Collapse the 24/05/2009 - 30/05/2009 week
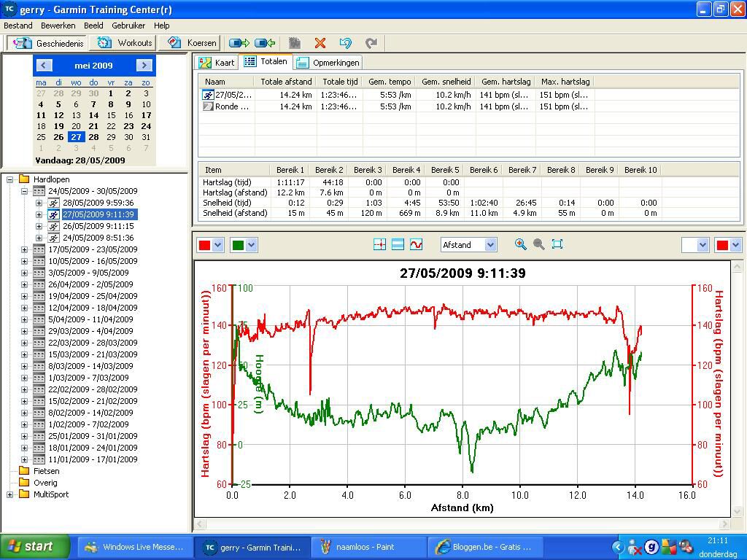 [24, 192]
